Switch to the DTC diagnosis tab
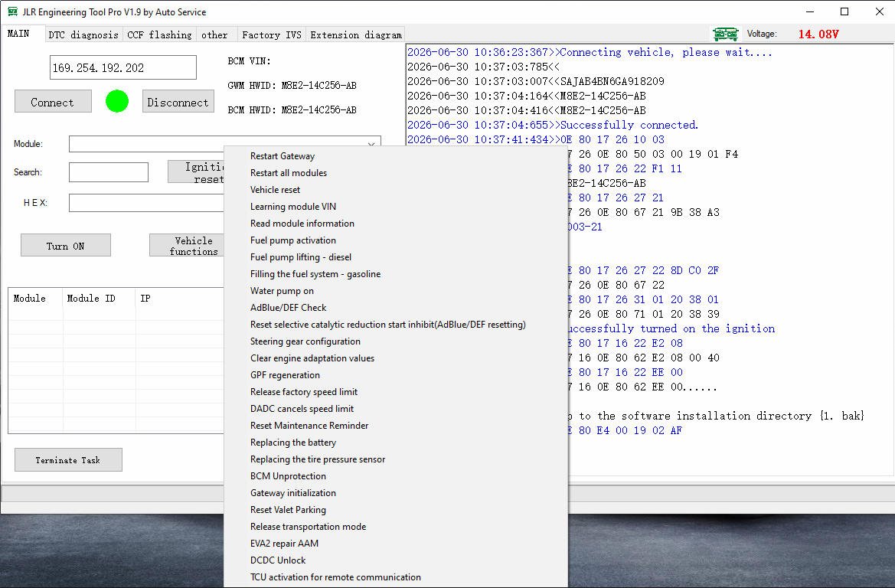The image size is (895, 588). coord(83,34)
